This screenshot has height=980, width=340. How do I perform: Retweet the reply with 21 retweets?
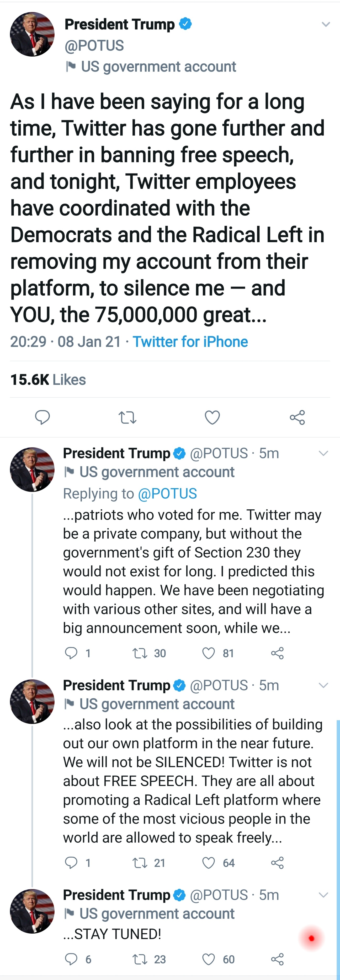coord(139,862)
